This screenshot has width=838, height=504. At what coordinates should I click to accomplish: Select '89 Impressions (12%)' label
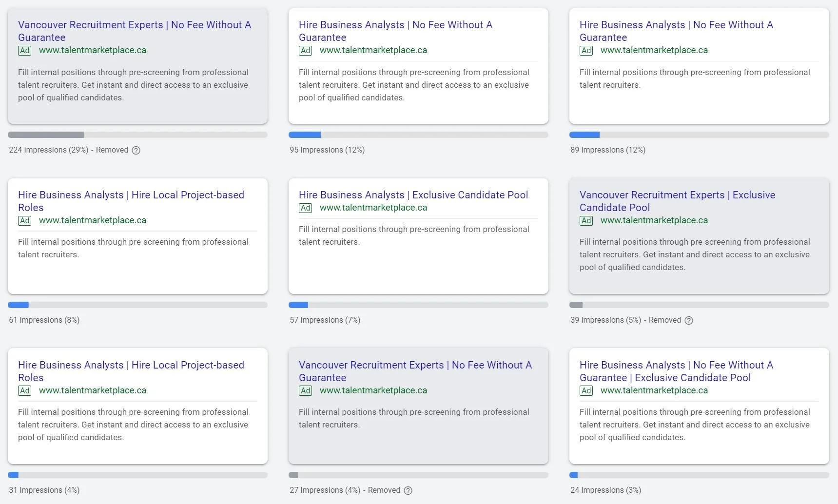tap(608, 150)
